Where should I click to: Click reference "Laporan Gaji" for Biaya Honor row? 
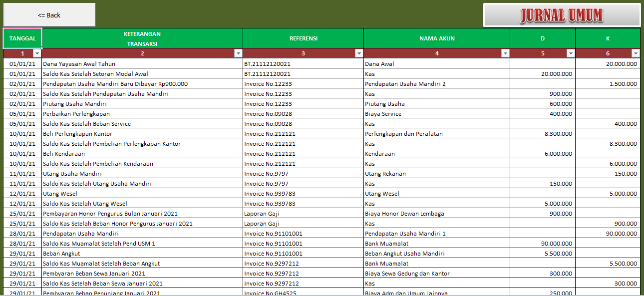[x=303, y=214]
